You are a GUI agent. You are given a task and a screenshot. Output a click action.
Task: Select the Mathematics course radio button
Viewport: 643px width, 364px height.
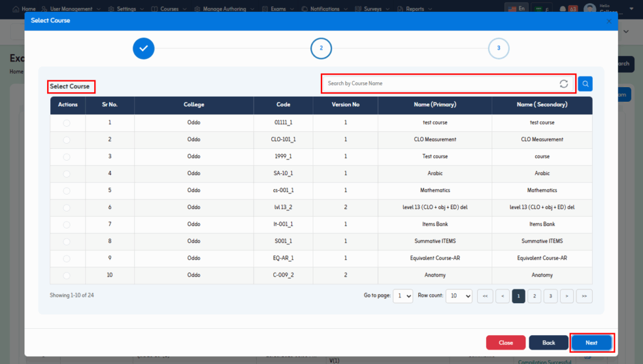67,190
